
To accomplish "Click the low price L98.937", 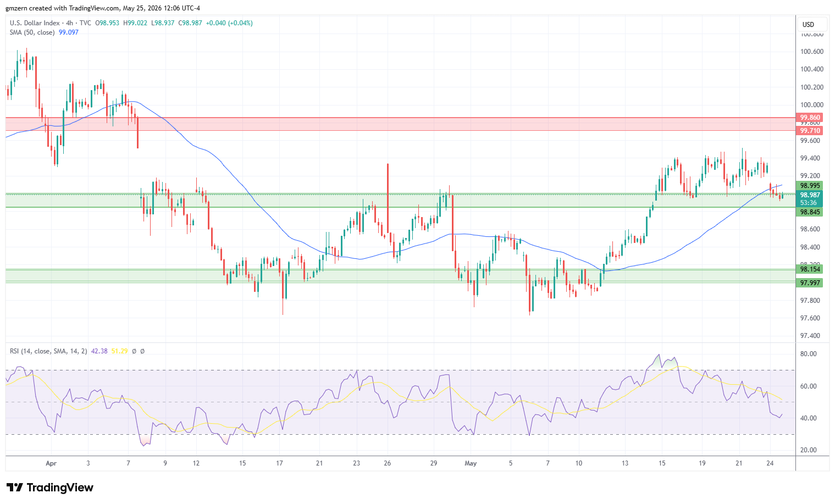I will 163,23.
